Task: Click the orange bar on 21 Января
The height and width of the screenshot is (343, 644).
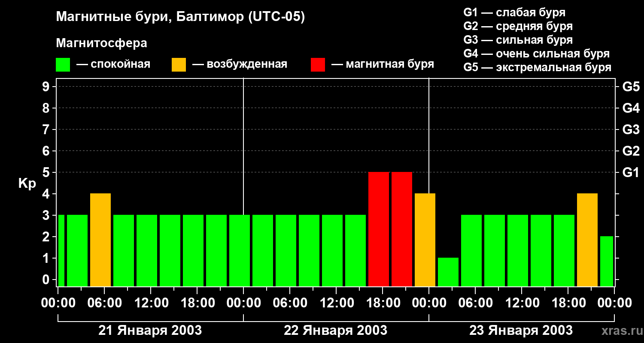Action: click(x=100, y=240)
